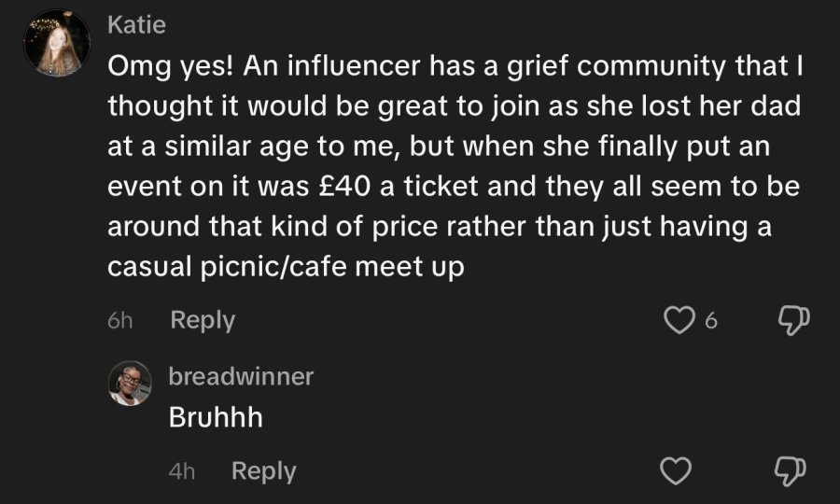Visit breadwinner's profile via username
Viewport: 840px width, 504px height.
(x=241, y=376)
